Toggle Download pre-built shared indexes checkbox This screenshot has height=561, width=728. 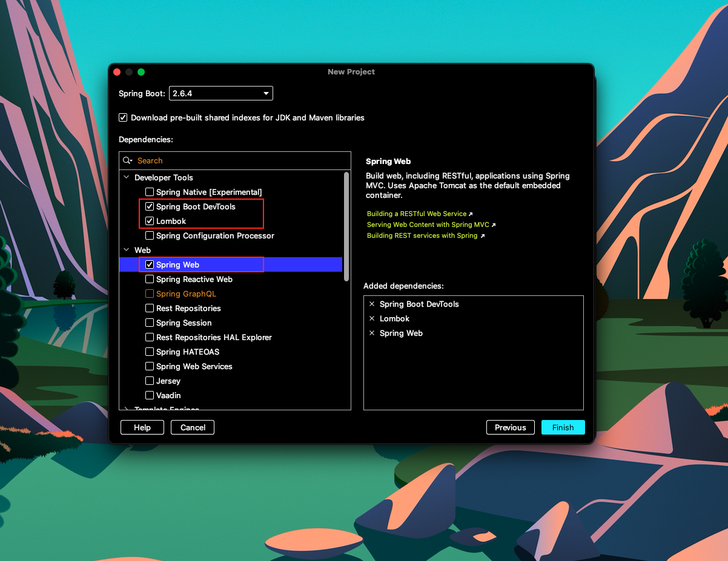click(123, 117)
